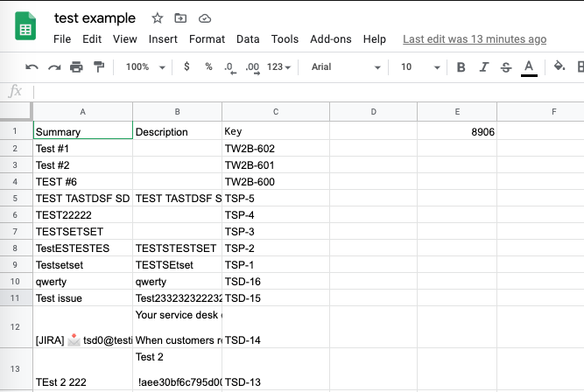Open the Edit menu
The height and width of the screenshot is (392, 584).
(x=92, y=39)
